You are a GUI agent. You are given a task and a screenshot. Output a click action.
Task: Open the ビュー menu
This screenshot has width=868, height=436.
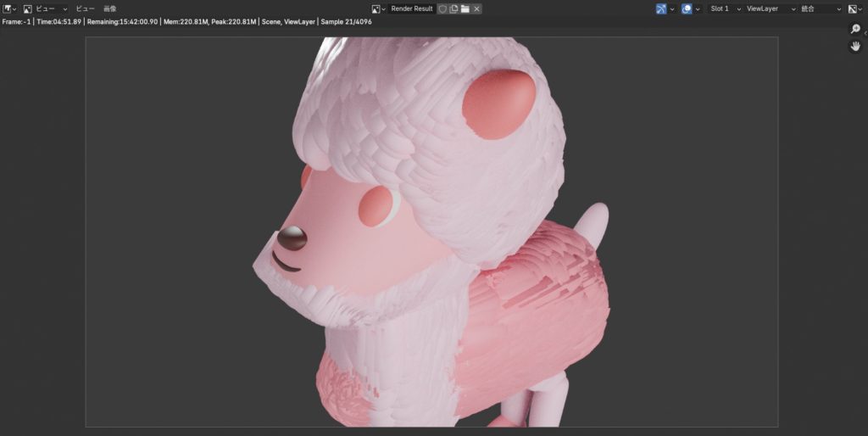pos(85,8)
